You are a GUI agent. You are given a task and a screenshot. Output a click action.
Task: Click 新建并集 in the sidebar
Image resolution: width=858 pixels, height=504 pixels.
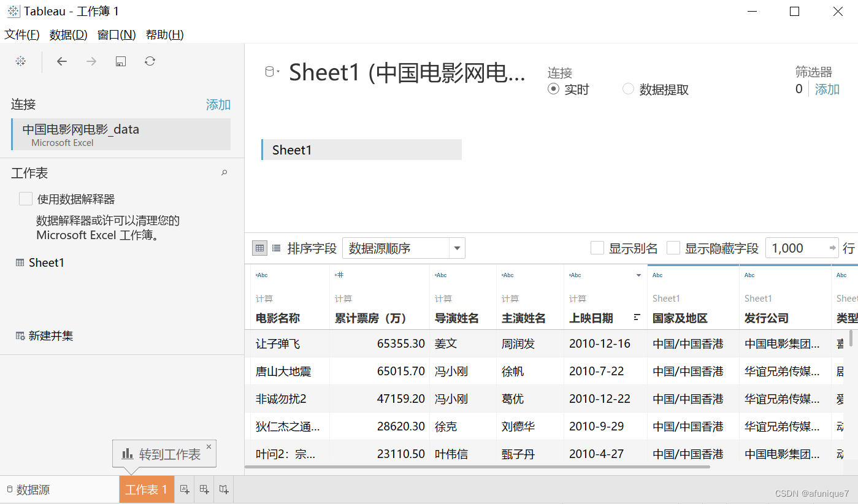(x=51, y=336)
